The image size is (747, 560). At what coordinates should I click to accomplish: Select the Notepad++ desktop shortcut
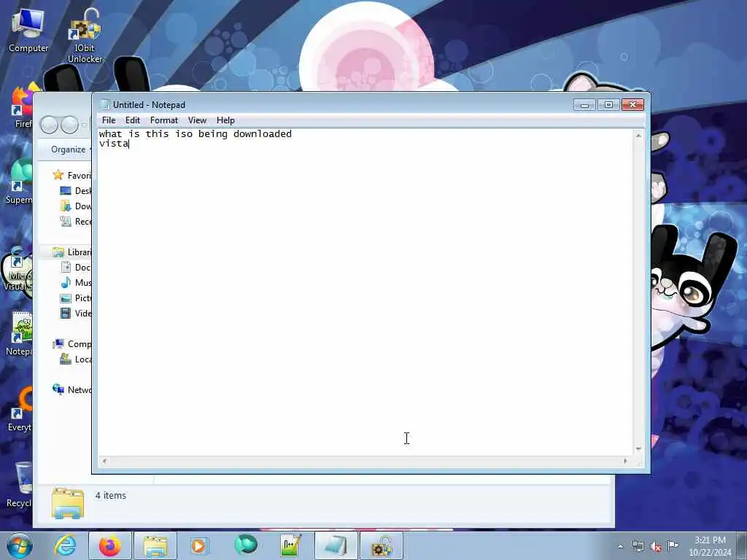click(20, 333)
